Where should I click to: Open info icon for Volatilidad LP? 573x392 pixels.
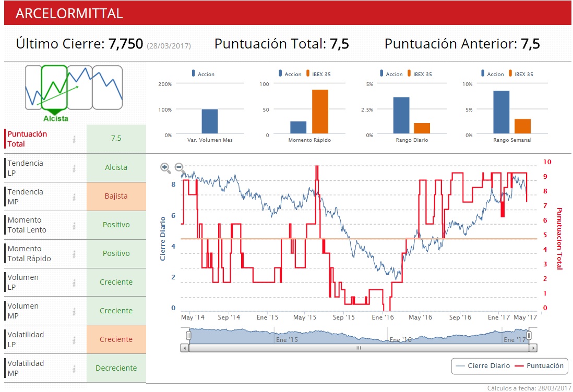click(x=74, y=340)
